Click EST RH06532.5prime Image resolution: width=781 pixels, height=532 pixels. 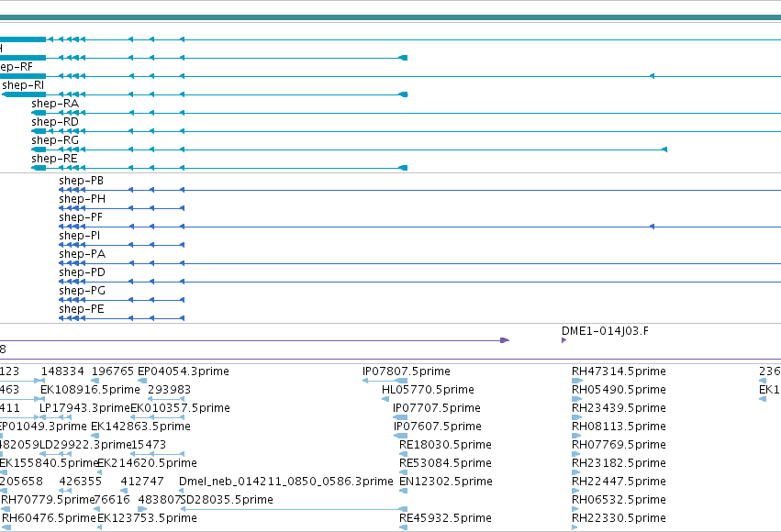coord(619,500)
